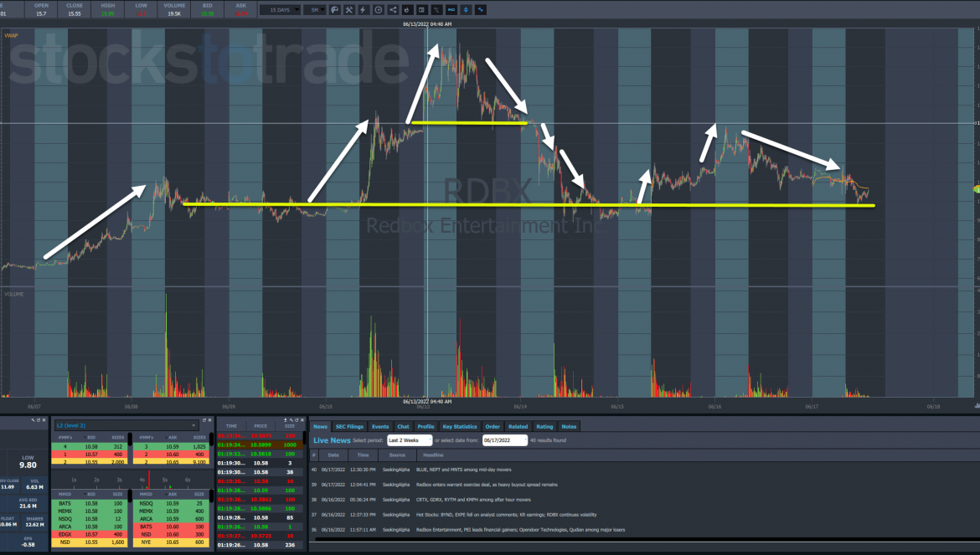Click the panel layout icon in chart toolbar
This screenshot has height=555, width=980.
[x=422, y=10]
